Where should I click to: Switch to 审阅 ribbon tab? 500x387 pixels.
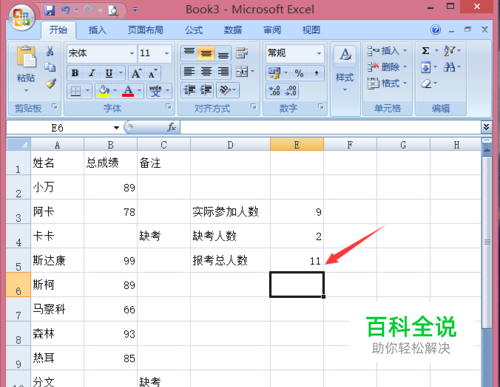pos(272,30)
